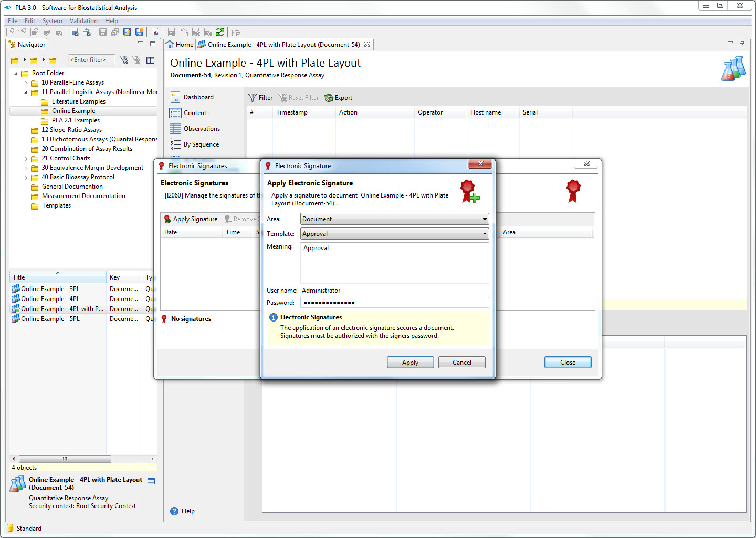Select 12 Slope-Ratio Assays folder

(x=71, y=130)
